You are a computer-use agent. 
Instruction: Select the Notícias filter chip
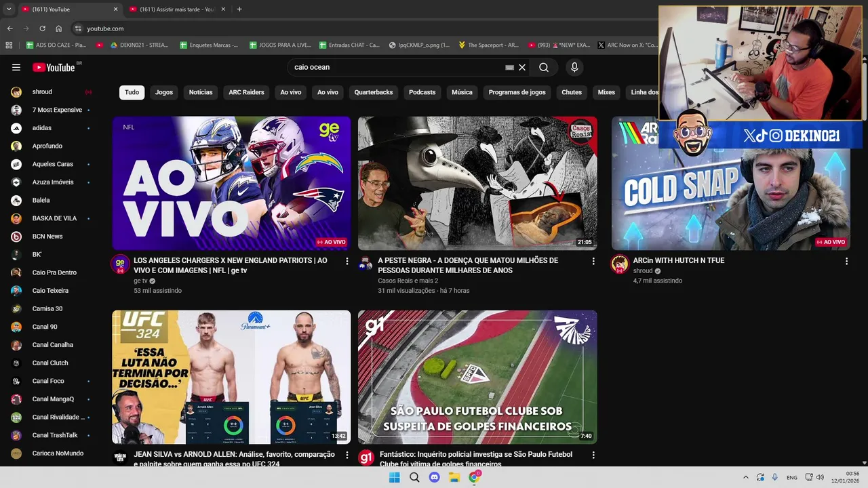coord(201,92)
